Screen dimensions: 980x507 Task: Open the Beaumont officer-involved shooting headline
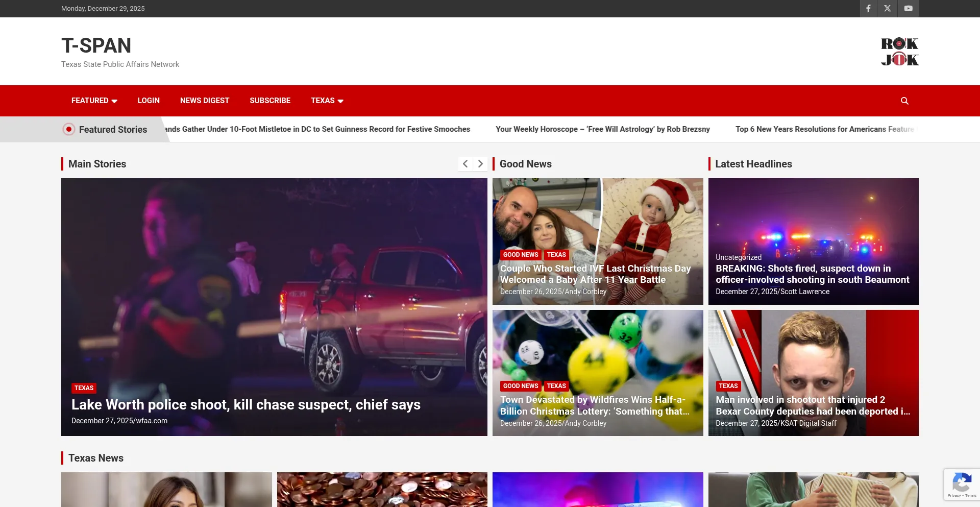coord(812,274)
